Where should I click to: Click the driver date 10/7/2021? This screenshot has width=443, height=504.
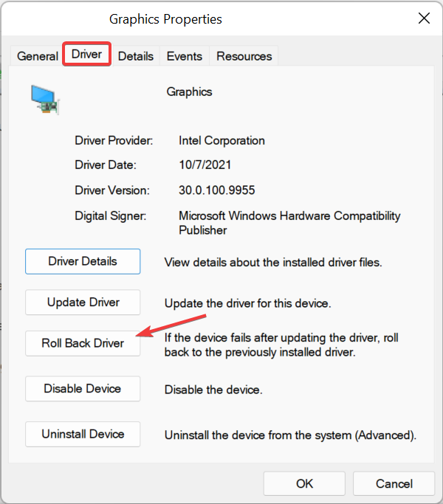pos(205,165)
